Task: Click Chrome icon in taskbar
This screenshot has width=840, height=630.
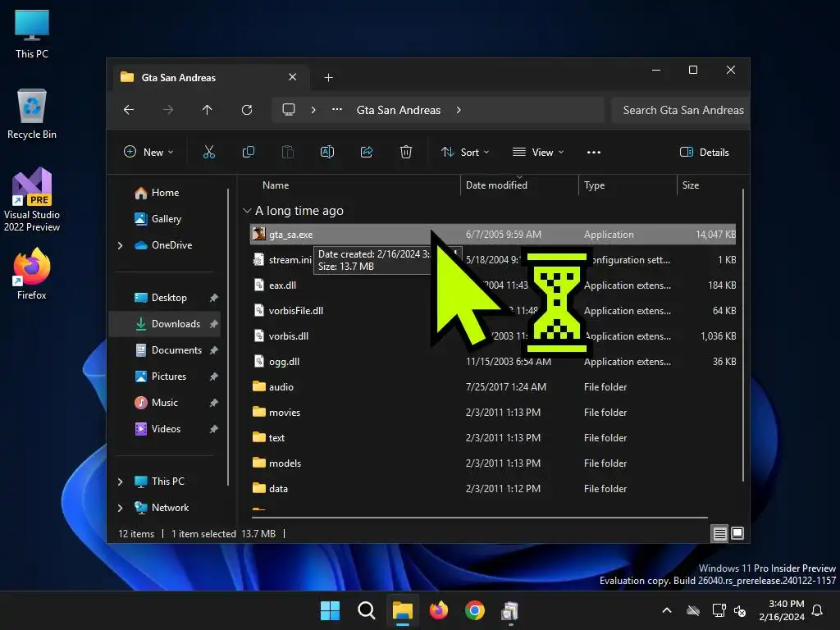Action: [x=475, y=610]
